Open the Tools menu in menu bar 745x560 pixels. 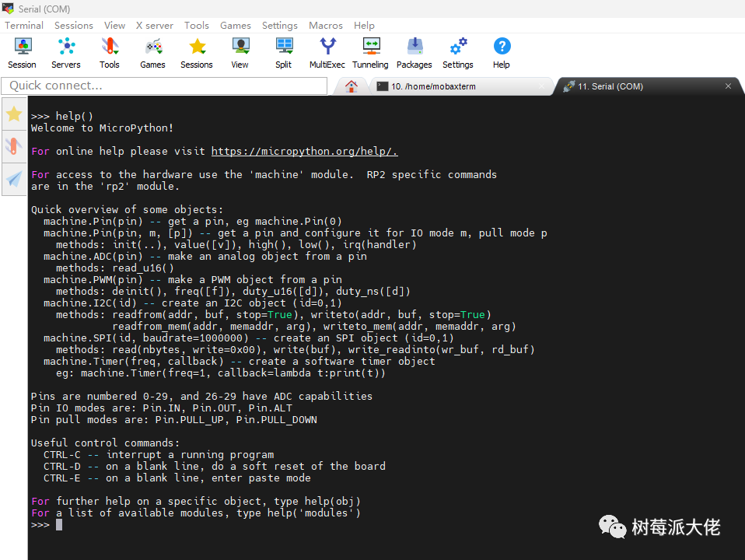coord(197,25)
